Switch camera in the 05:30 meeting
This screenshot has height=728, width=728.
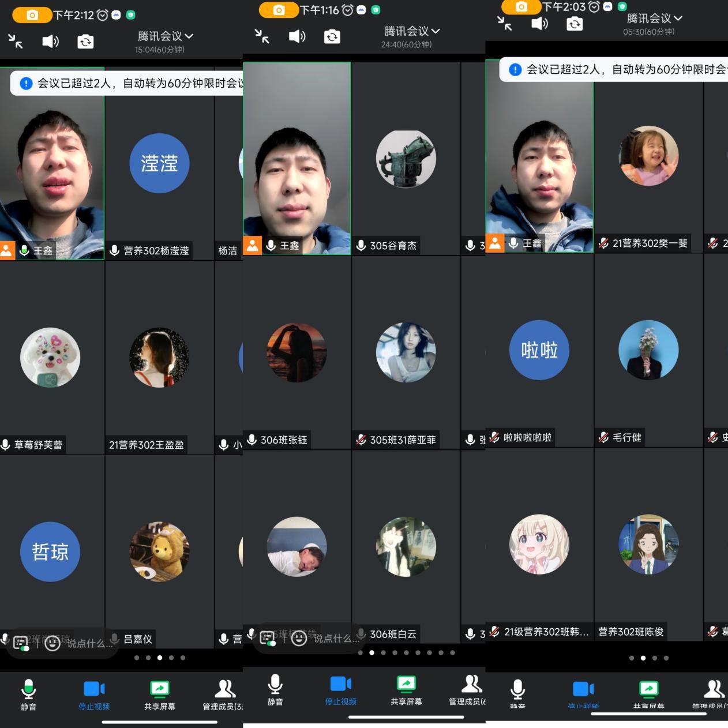(x=575, y=24)
